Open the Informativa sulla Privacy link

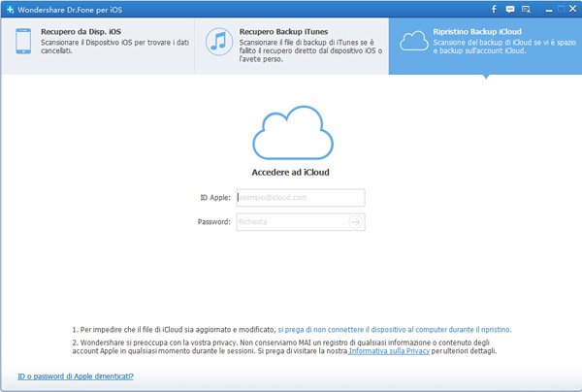point(389,351)
